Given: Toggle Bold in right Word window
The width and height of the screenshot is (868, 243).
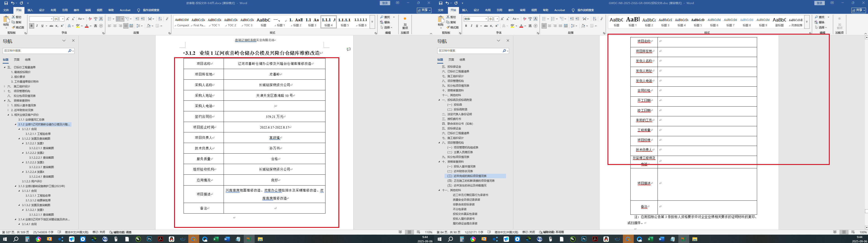Looking at the screenshot, I should pyautogui.click(x=466, y=26).
